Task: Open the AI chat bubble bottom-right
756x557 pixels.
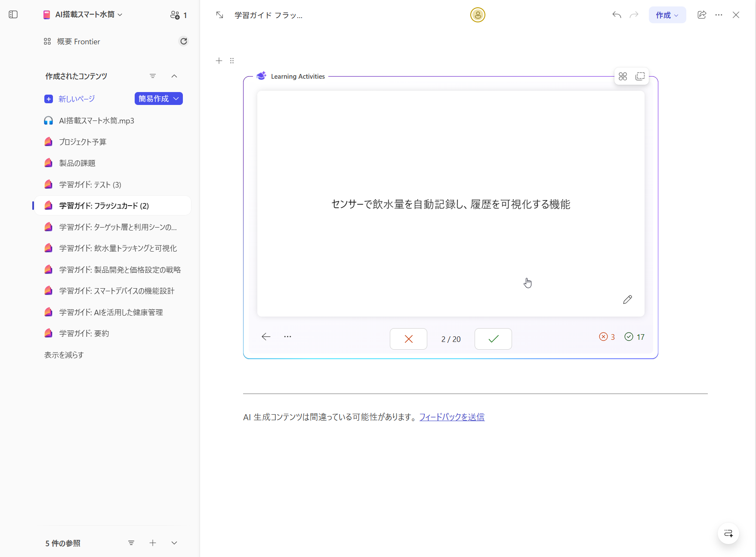Action: (728, 533)
